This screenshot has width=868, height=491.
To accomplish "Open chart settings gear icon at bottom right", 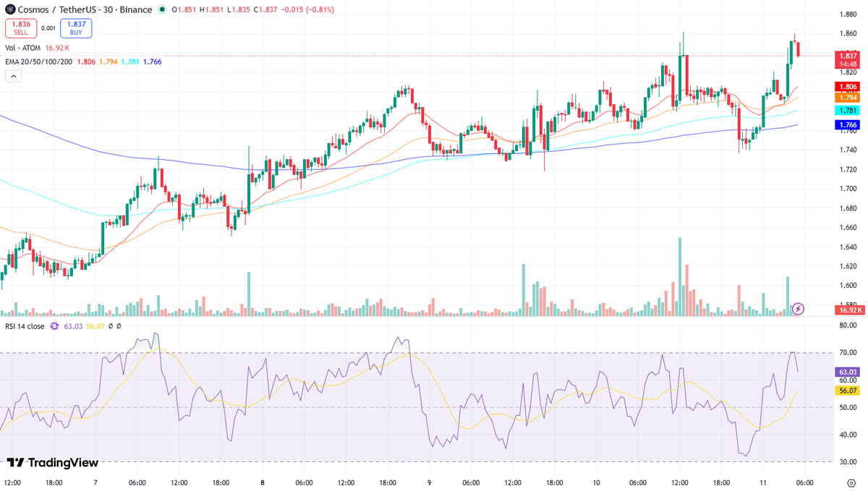I will click(851, 483).
